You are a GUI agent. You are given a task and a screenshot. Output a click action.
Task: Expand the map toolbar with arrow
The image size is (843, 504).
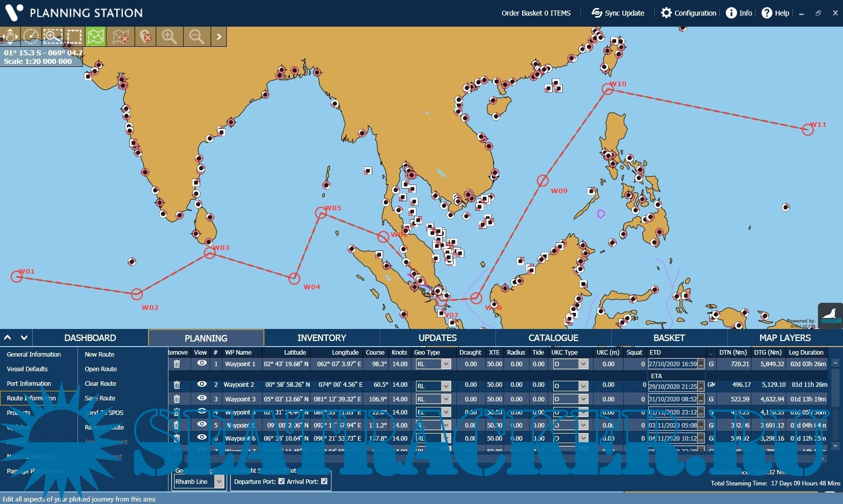tap(219, 37)
